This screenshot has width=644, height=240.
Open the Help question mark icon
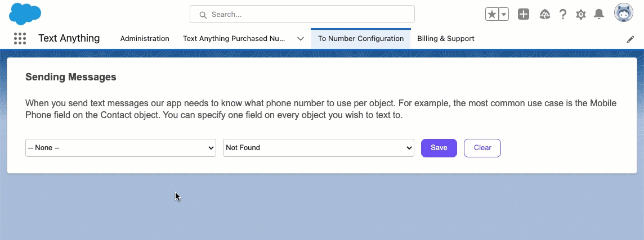coord(563,15)
